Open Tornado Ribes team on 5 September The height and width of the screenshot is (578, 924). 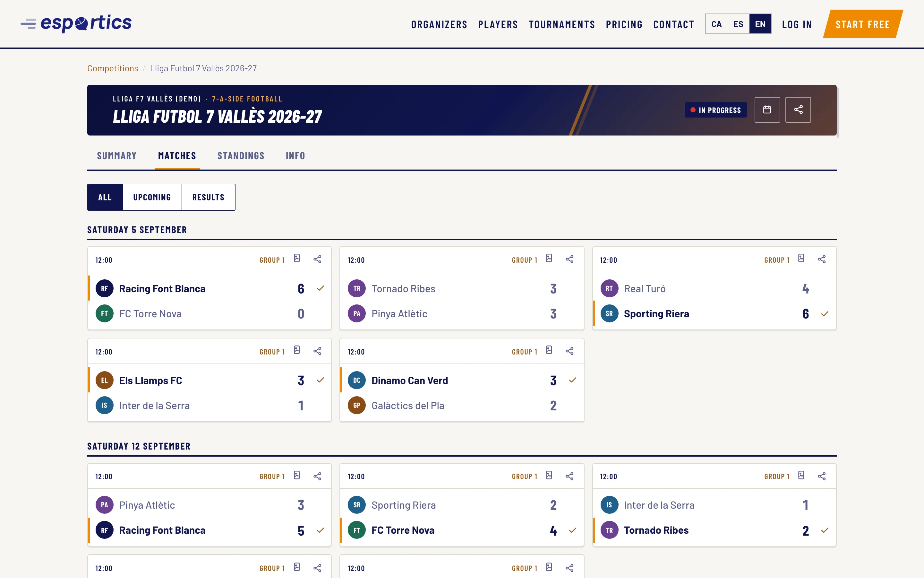coord(462,289)
